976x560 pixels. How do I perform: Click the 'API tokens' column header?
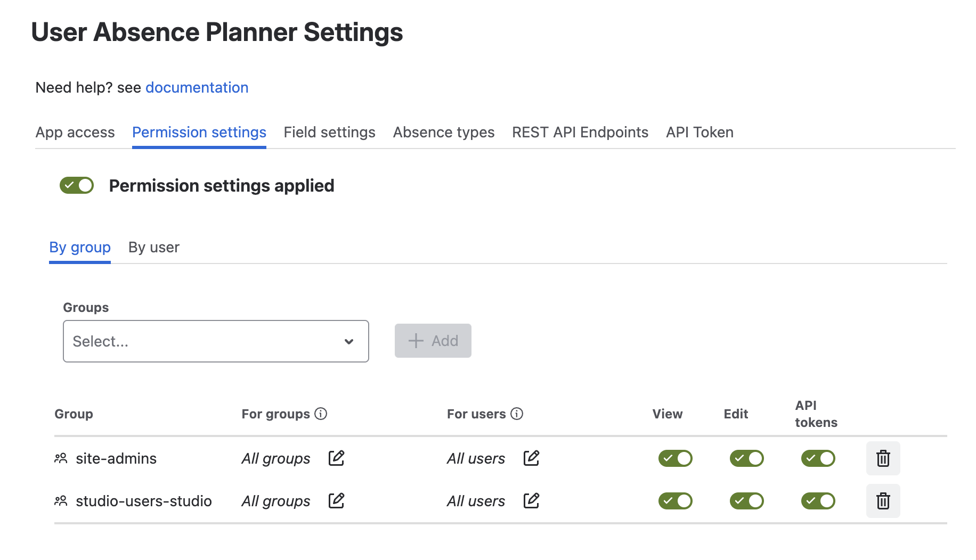tap(816, 414)
